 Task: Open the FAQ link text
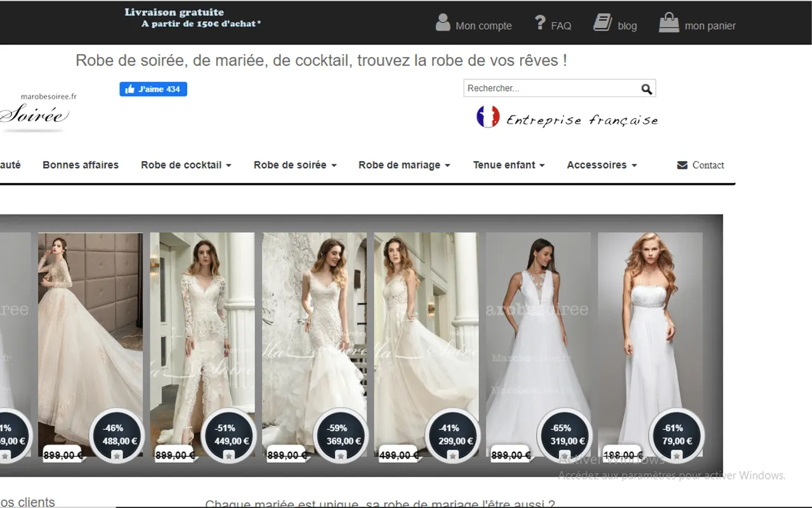pos(561,26)
